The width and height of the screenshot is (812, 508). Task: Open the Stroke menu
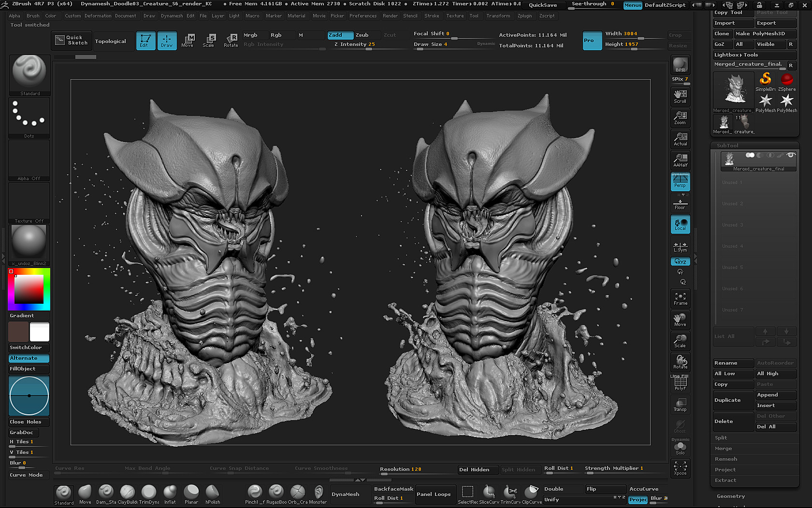click(432, 16)
